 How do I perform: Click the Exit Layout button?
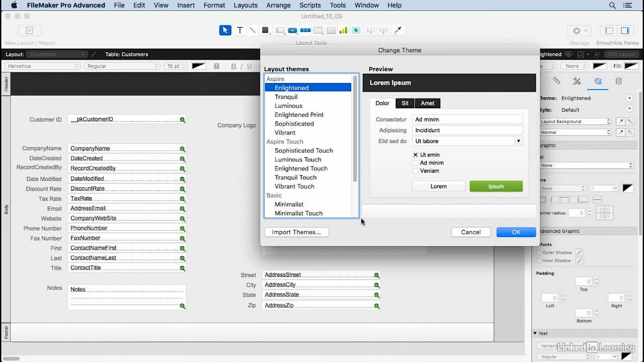point(621,54)
